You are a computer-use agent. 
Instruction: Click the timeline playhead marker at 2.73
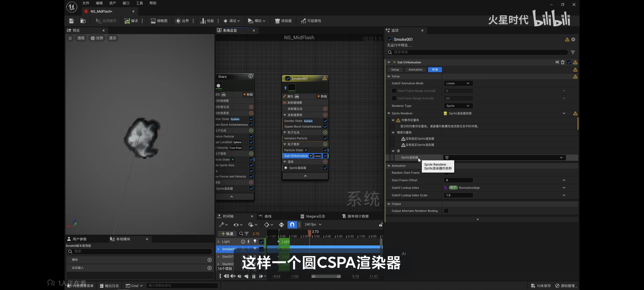[x=309, y=233]
